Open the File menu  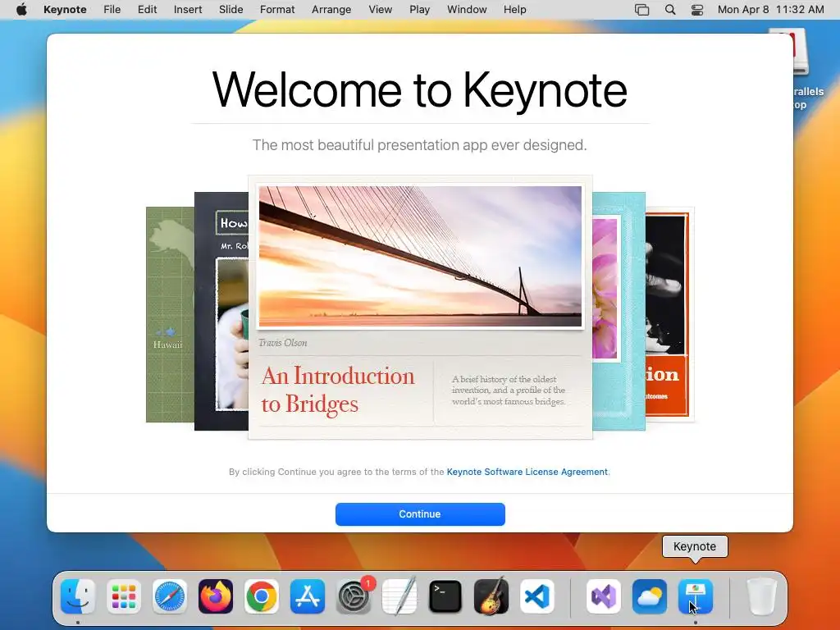(112, 10)
